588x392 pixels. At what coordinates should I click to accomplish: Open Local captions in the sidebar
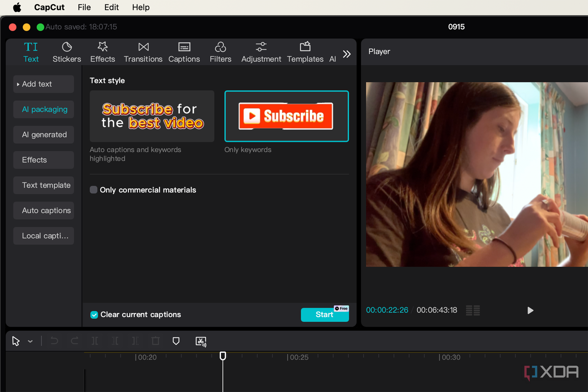point(43,236)
